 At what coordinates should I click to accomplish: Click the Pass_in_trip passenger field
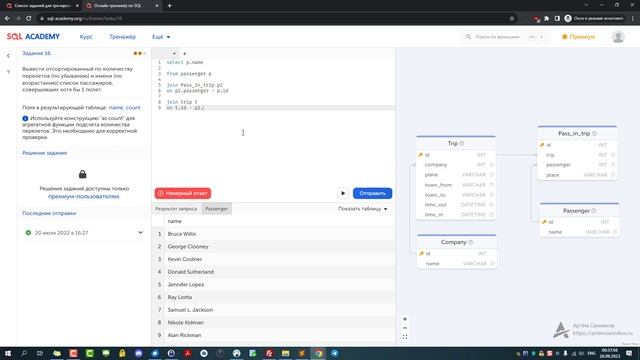577,165
